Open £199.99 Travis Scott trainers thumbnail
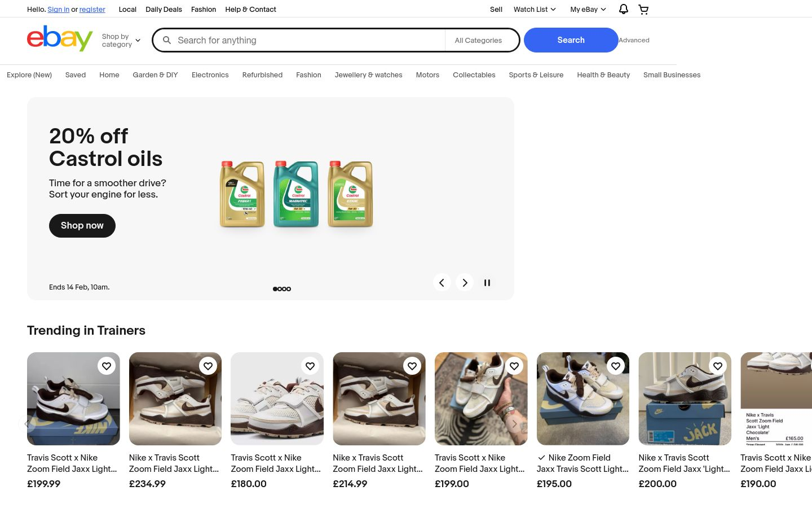The image size is (812, 508). click(73, 398)
